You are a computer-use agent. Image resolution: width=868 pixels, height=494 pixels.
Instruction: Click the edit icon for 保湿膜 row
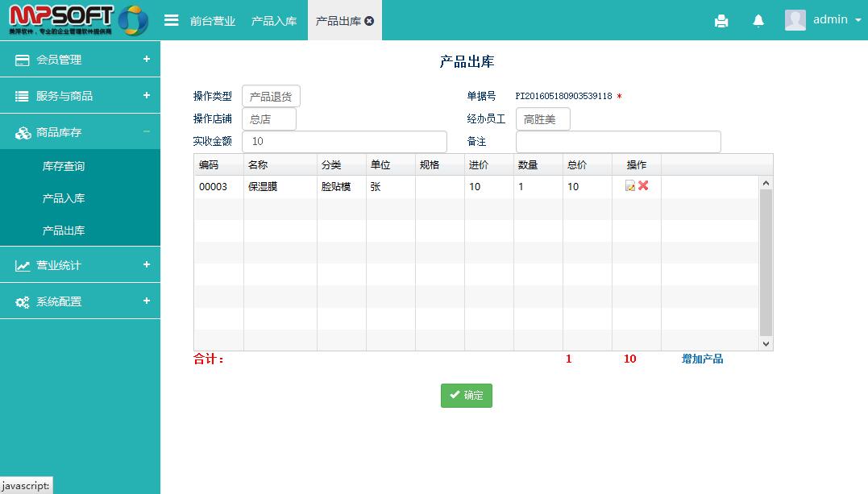click(630, 186)
